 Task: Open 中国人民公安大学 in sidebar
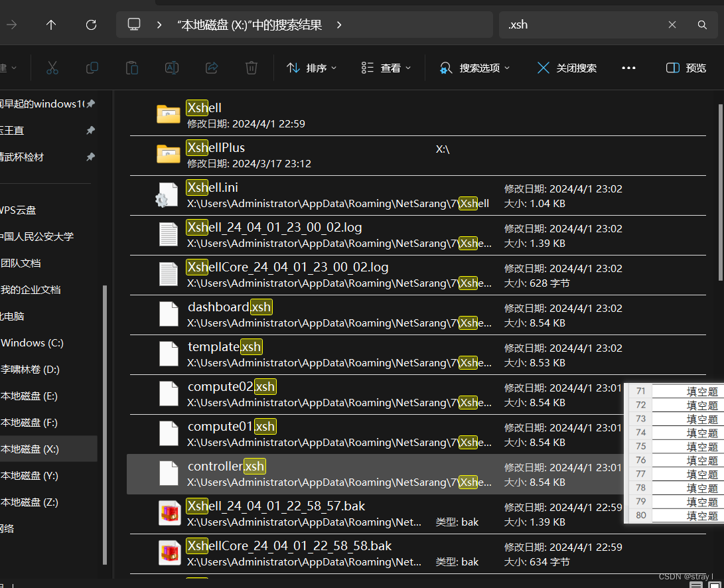tap(37, 236)
